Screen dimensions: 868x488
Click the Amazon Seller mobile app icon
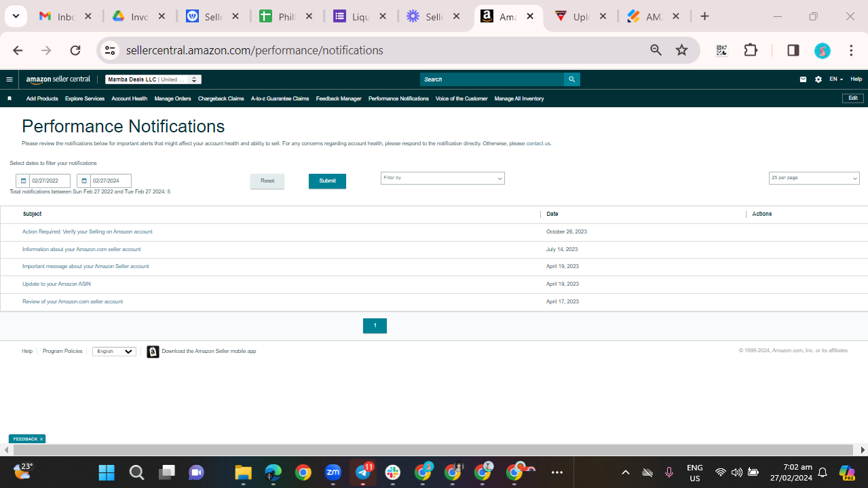[153, 352]
